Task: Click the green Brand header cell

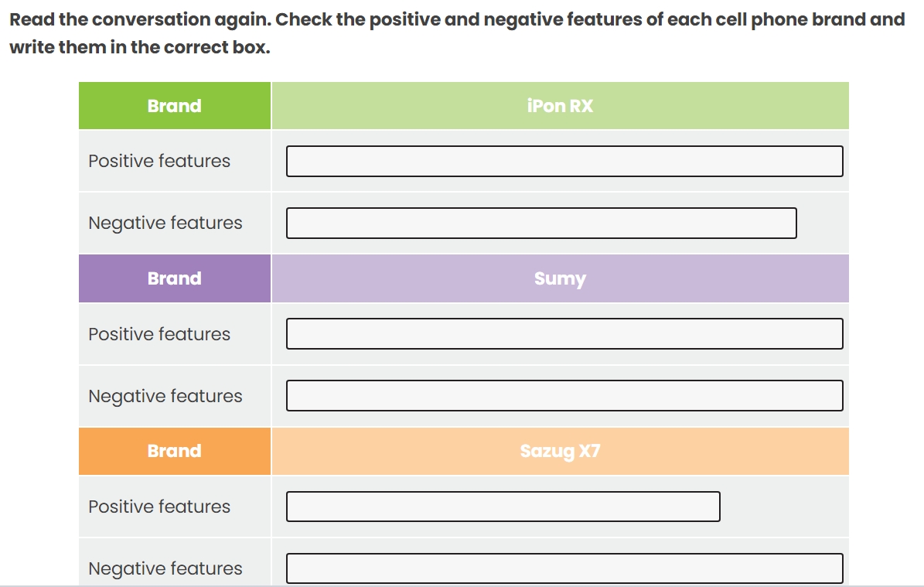Action: pyautogui.click(x=174, y=105)
